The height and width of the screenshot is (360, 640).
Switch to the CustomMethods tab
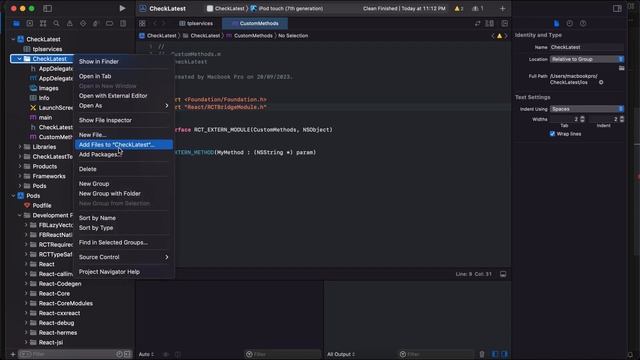click(255, 24)
